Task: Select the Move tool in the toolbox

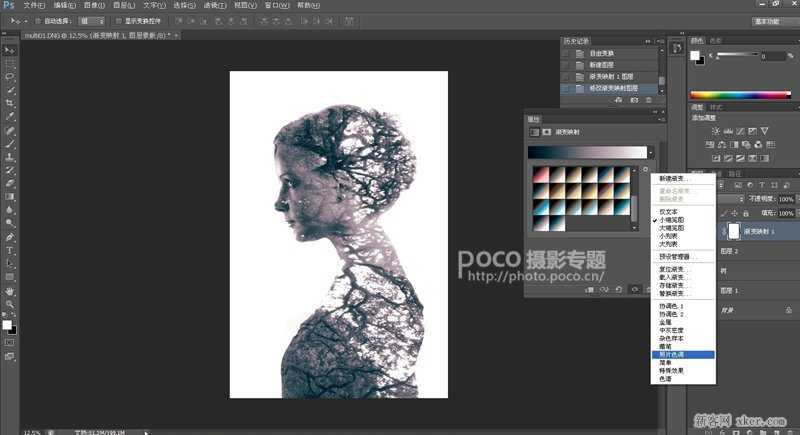Action: click(x=10, y=50)
